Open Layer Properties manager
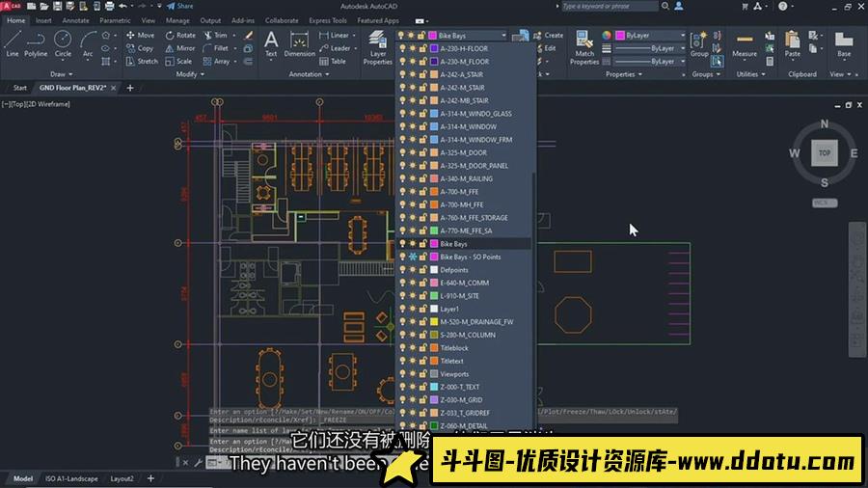Viewport: 868px width, 488px height. pos(377,47)
